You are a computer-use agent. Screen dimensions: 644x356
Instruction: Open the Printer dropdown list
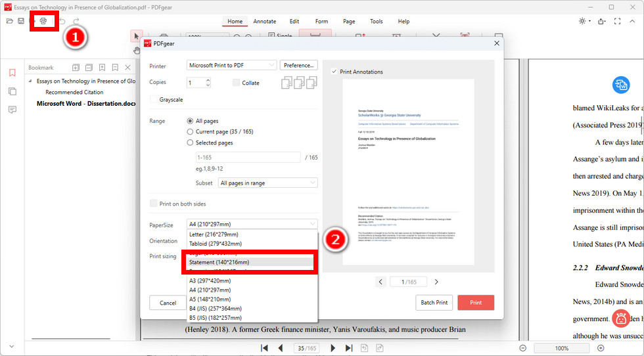231,65
